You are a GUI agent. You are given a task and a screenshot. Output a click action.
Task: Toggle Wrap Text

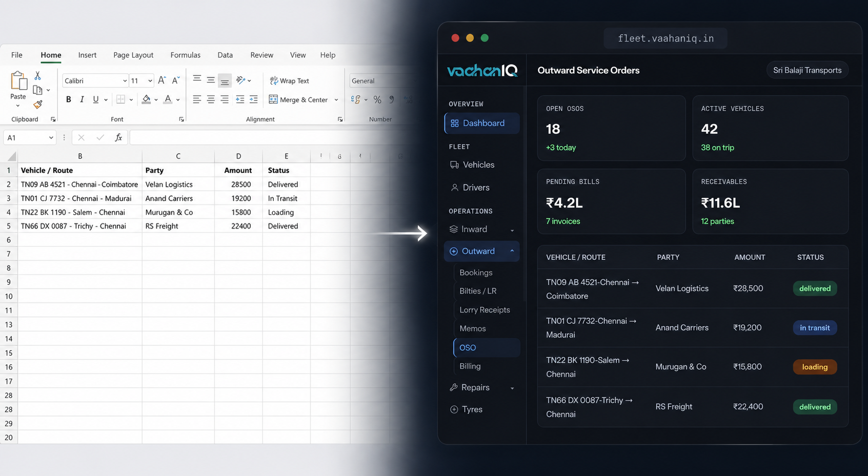click(290, 80)
